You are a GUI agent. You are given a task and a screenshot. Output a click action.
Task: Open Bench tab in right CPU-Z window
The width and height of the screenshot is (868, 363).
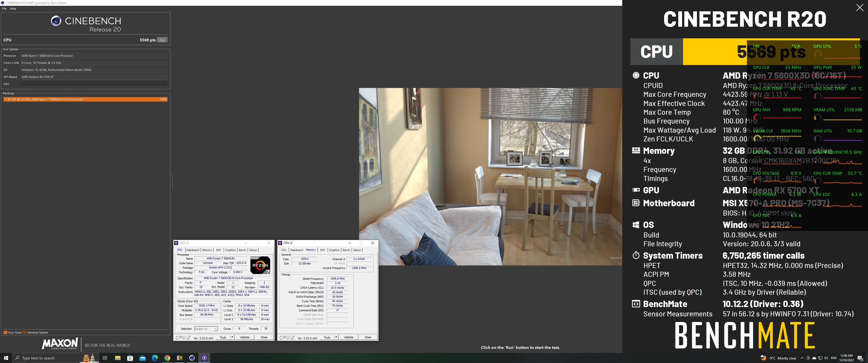[x=346, y=250]
